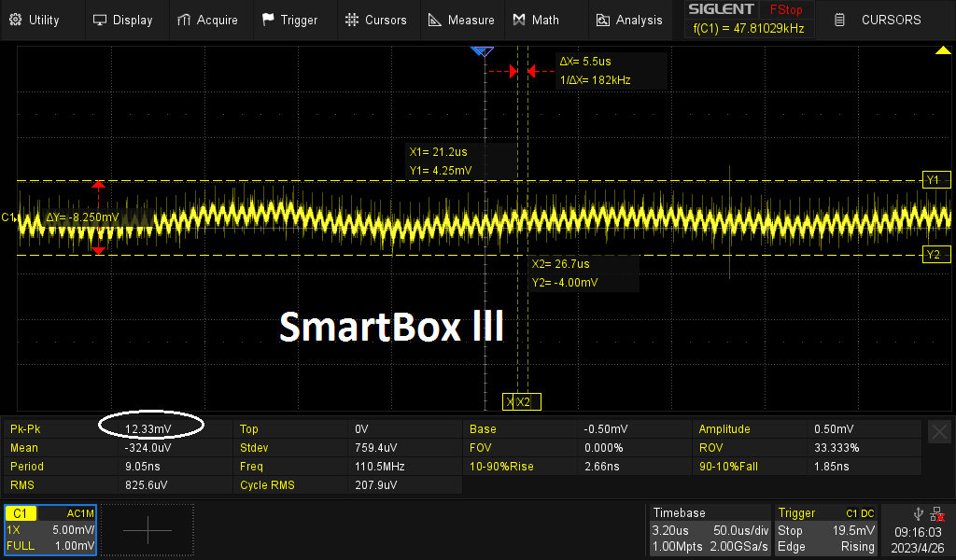Open the Timebase settings box
Screen dimensions: 956x560
[x=710, y=529]
